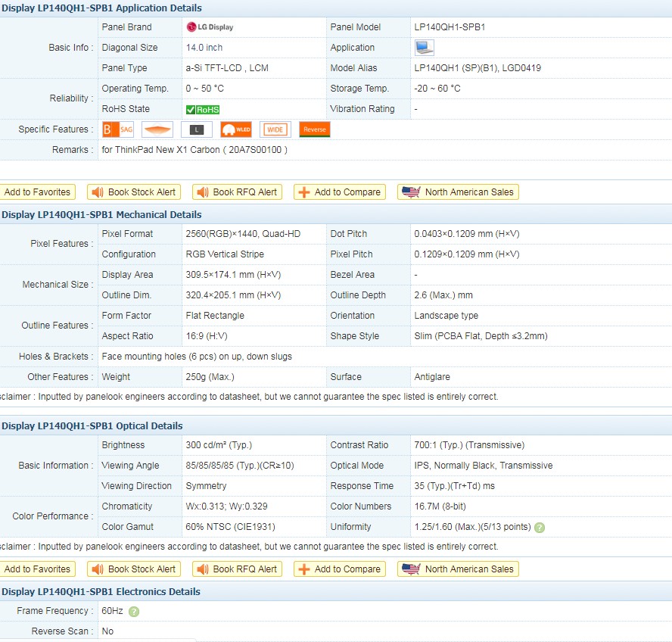Click the pixel pitch value 0.1209×0.1209 mm

pos(467,254)
